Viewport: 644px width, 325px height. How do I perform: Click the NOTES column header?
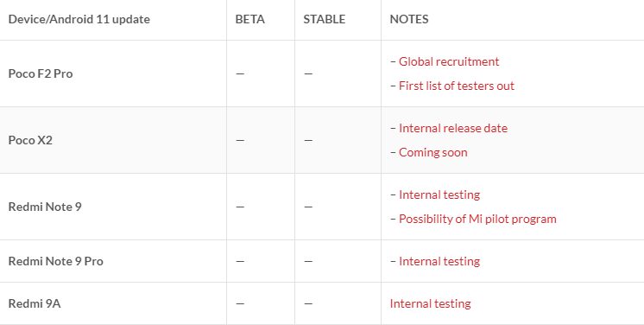[408, 19]
